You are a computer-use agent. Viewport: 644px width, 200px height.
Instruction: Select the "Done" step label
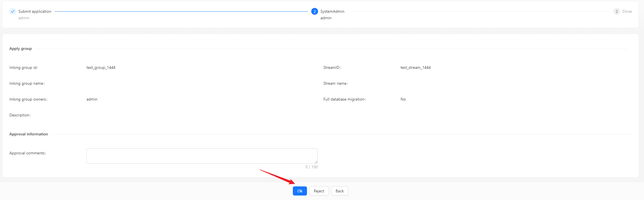(627, 11)
